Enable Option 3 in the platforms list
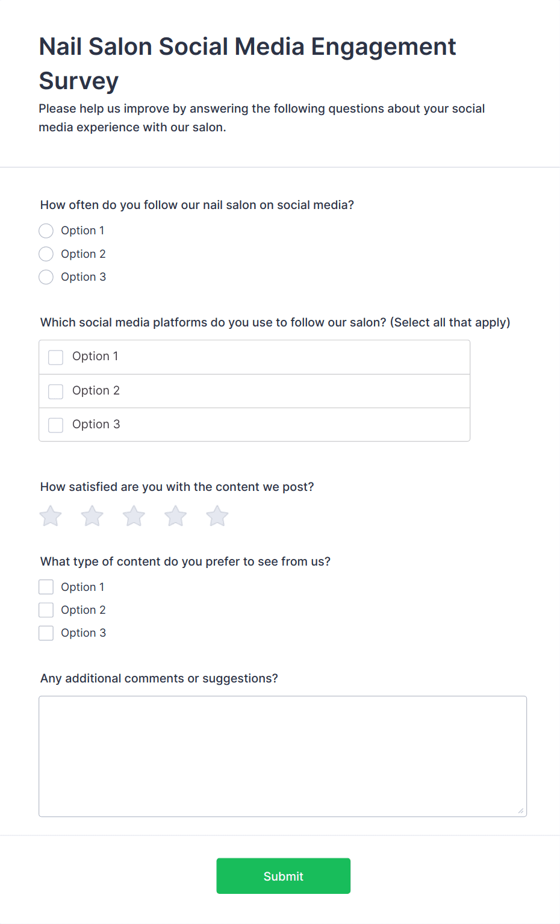 (56, 425)
